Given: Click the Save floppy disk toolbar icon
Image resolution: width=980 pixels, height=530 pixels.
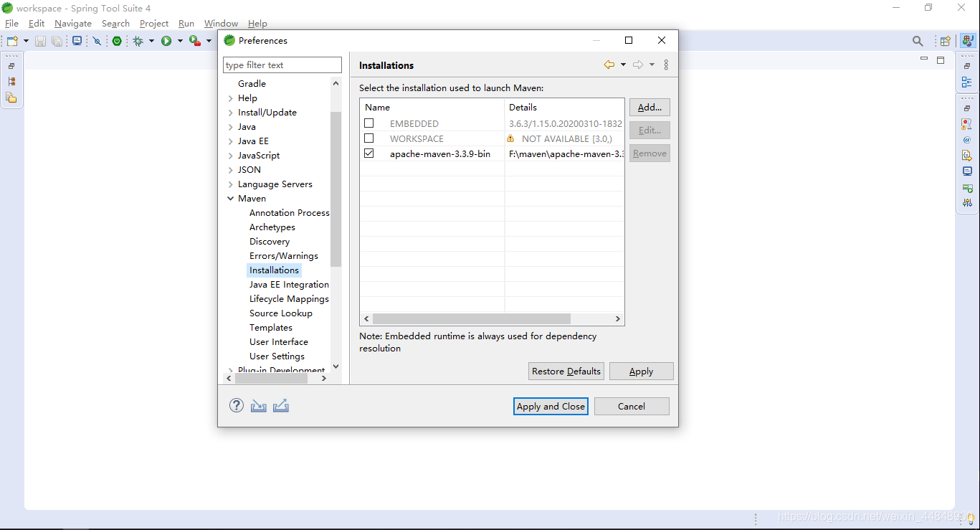Looking at the screenshot, I should (x=40, y=41).
